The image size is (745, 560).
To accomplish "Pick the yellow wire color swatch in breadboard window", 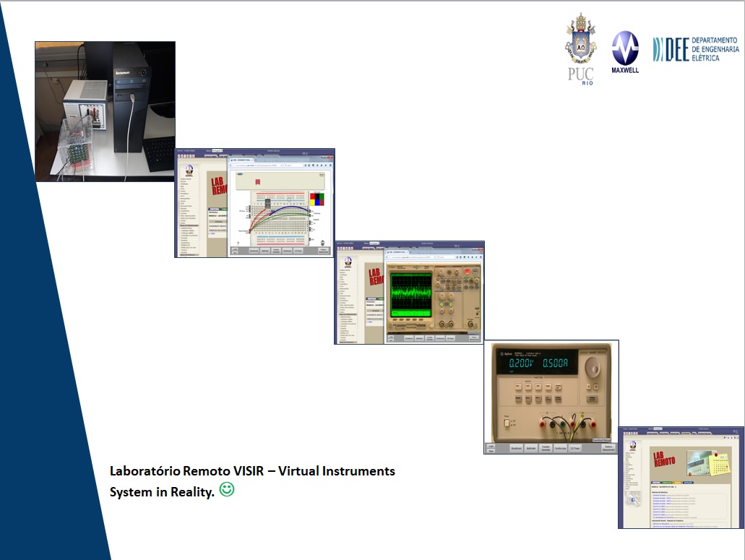I will (x=313, y=202).
